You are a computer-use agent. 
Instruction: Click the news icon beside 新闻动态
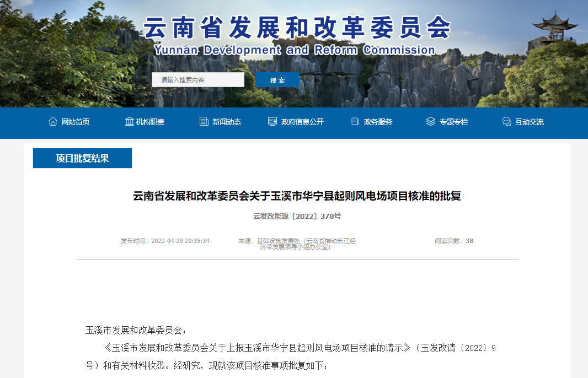tap(203, 122)
